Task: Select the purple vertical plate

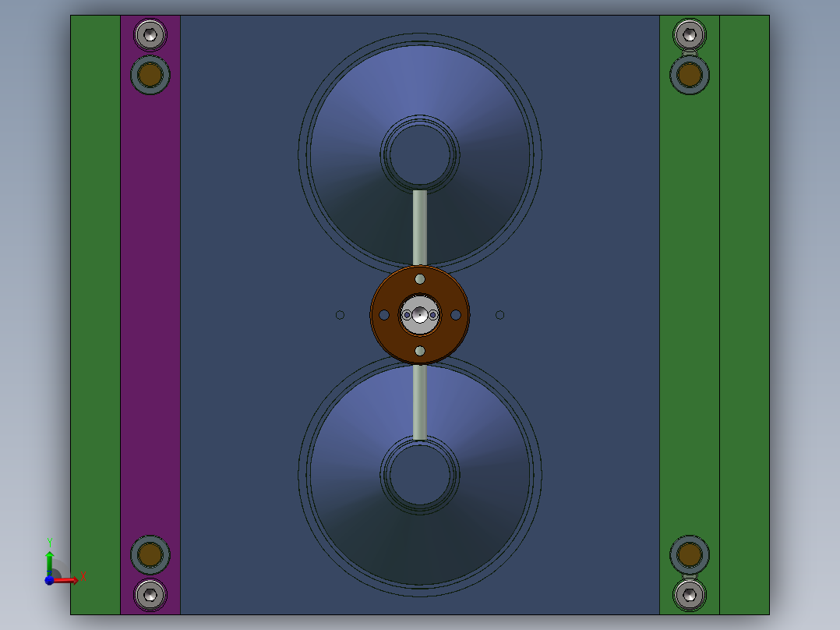Action: tap(150, 315)
